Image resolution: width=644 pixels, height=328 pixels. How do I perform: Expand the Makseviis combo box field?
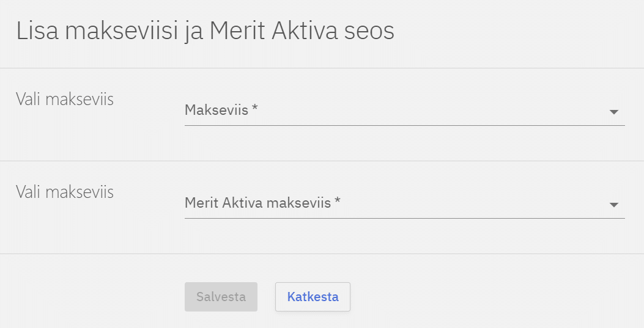point(404,111)
